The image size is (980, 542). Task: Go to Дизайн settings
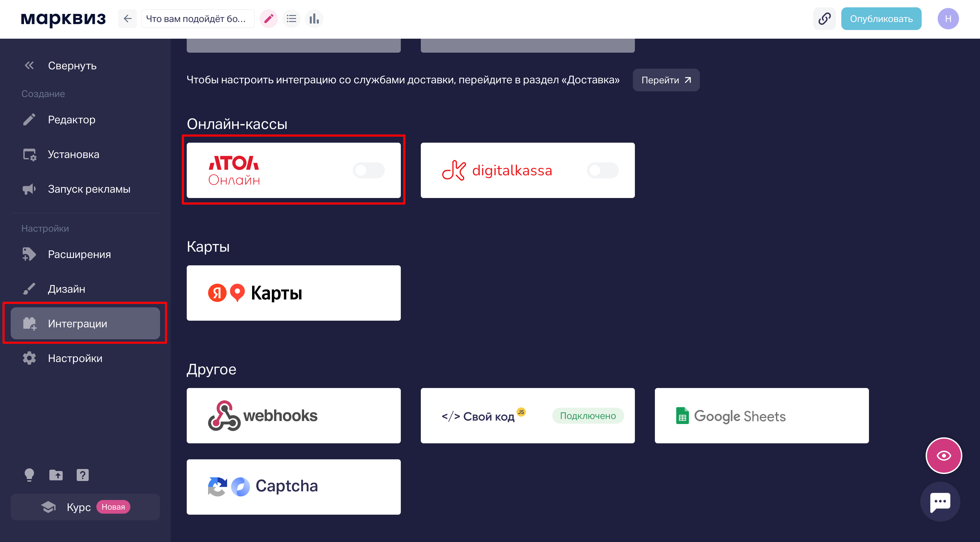point(67,289)
